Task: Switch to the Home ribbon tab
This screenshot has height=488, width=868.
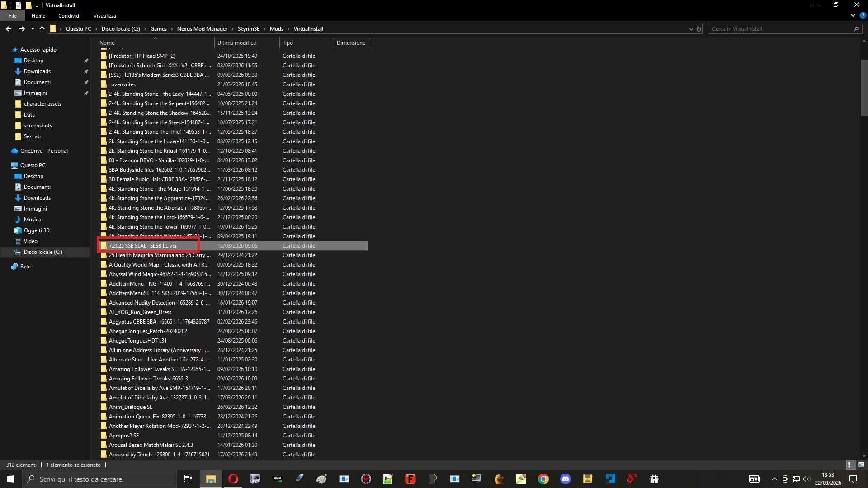Action: click(38, 16)
